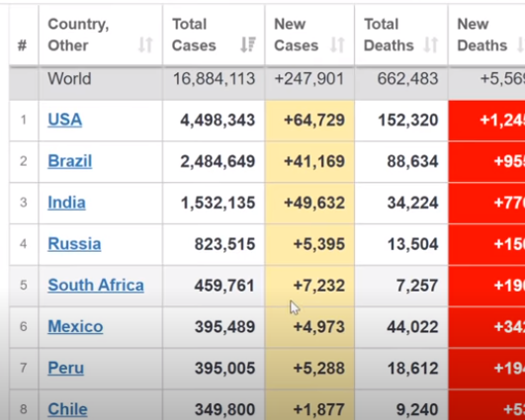The width and height of the screenshot is (525, 420).
Task: Click the Total Cases header label
Action: [194, 35]
